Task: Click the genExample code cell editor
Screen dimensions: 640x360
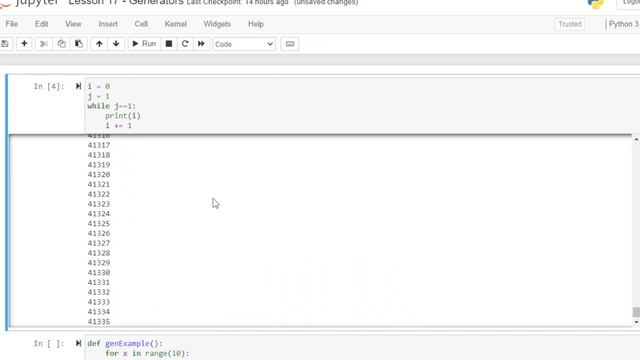Action: 362,348
